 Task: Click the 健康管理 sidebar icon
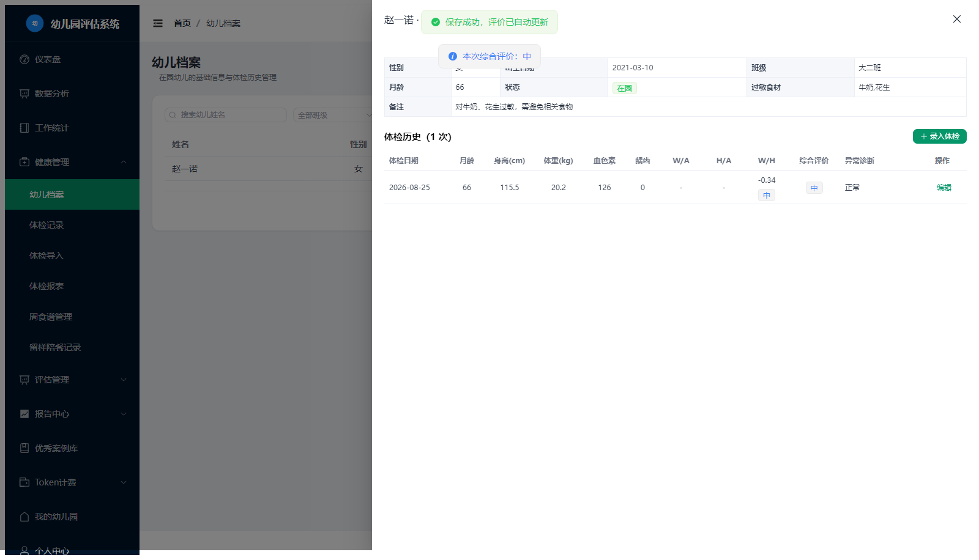pyautogui.click(x=24, y=162)
